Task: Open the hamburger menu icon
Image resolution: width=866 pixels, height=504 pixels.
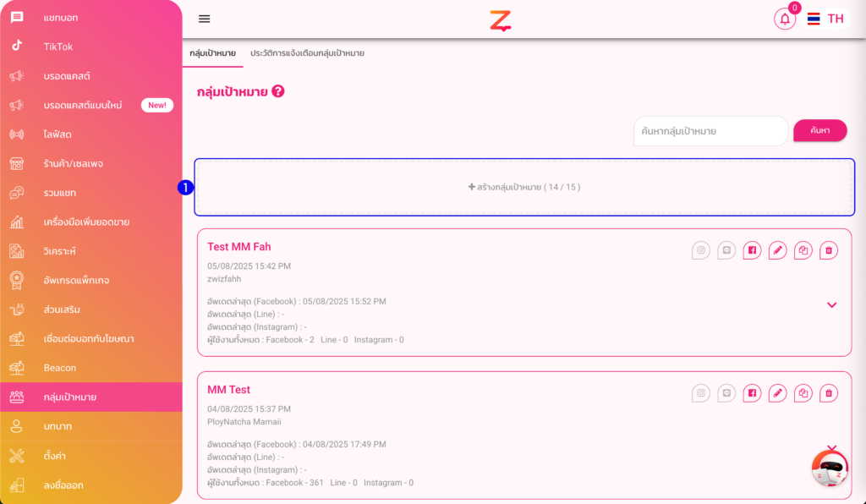Action: (x=205, y=19)
